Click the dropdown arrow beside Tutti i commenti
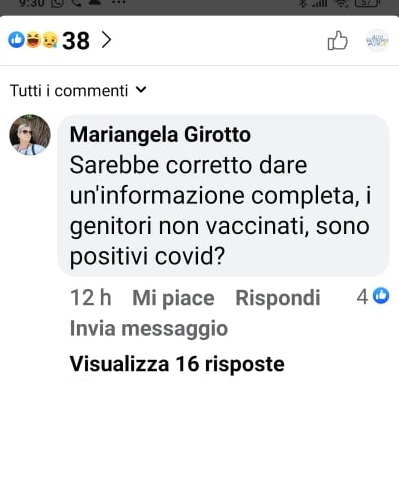Screen dimensions: 399x485 [x=141, y=90]
